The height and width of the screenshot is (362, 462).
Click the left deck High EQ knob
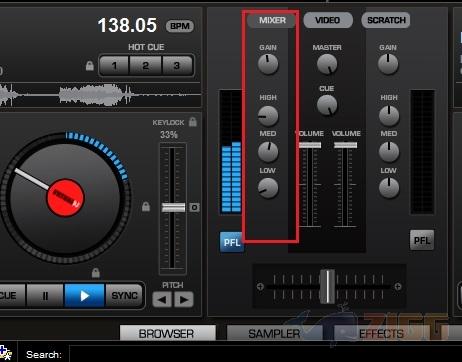(268, 116)
